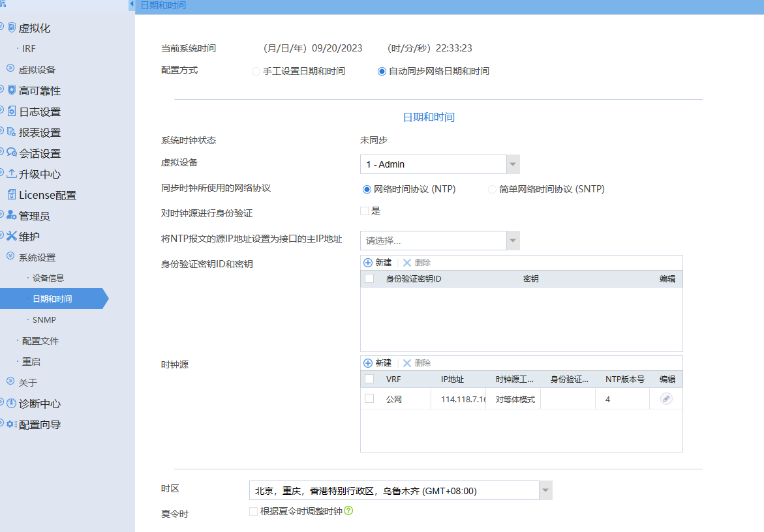This screenshot has height=532, width=764.
Task: Click the 诊断中心 icon
Action: (12, 403)
